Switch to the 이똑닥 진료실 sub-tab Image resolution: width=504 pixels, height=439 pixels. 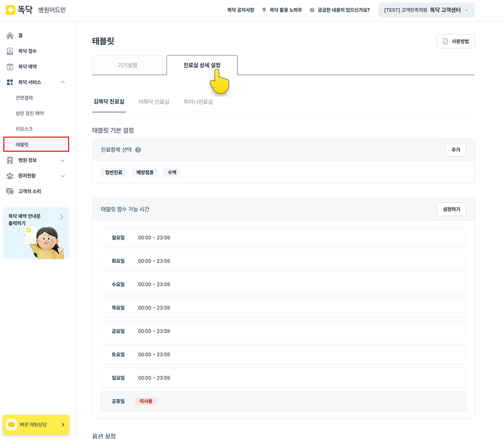pos(154,102)
